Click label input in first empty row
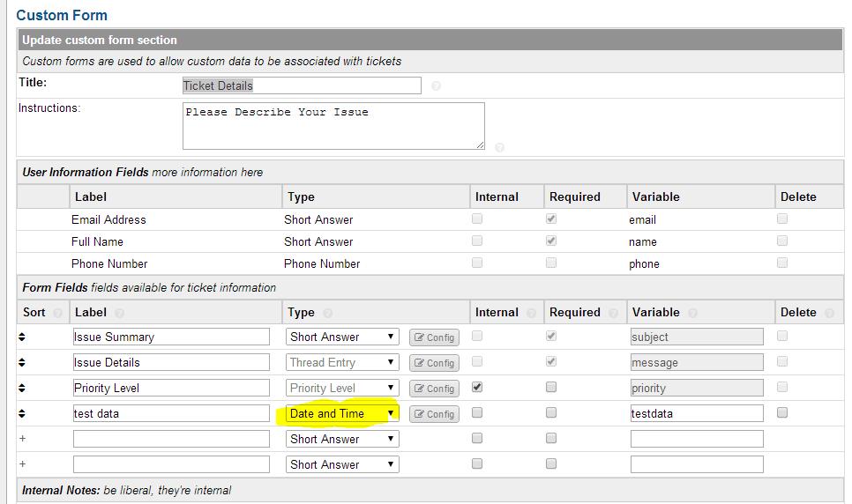This screenshot has width=852, height=504. (171, 439)
